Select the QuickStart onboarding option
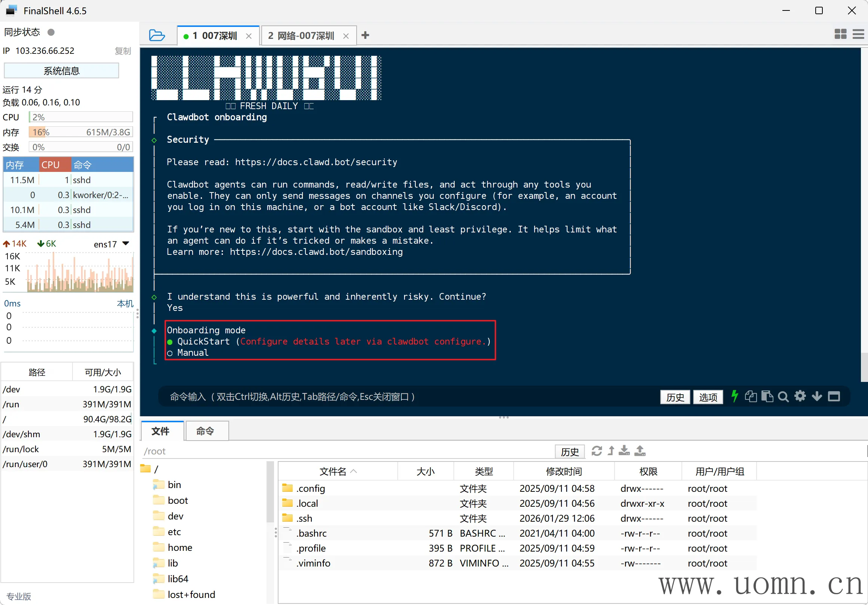Image resolution: width=868 pixels, height=605 pixels. [203, 341]
